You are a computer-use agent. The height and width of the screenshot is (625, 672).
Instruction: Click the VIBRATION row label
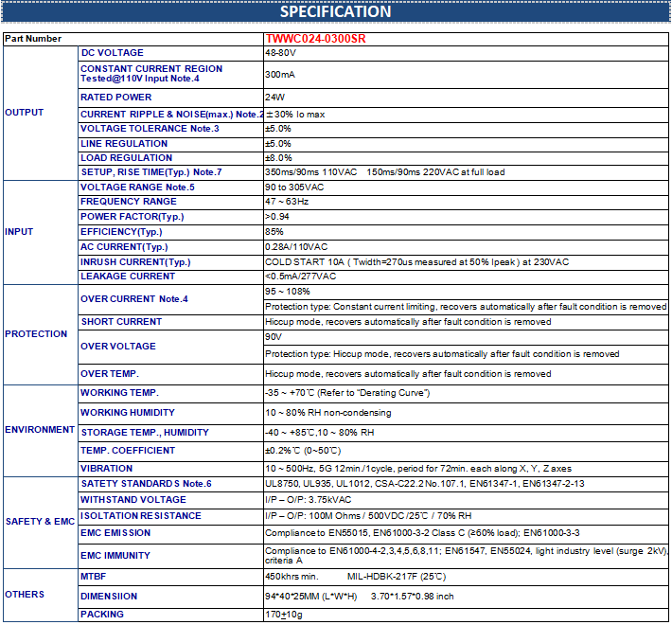[x=106, y=468]
